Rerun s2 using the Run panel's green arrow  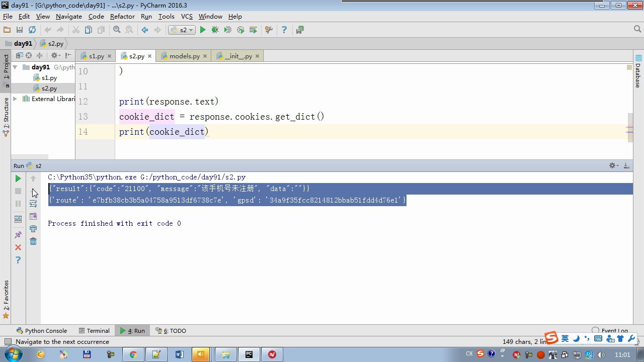[18, 178]
